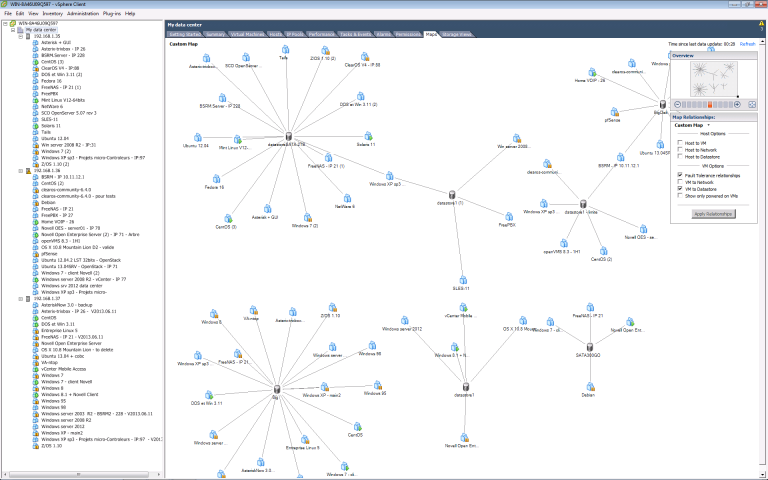Select the pfSense VM node in the map
The width and height of the screenshot is (768, 480).
615,112
